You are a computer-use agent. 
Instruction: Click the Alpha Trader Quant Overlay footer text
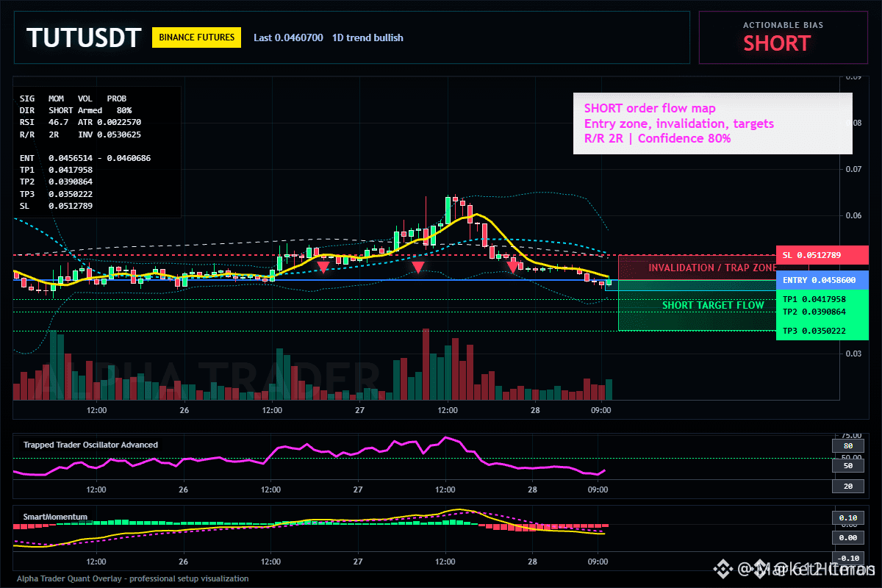(132, 578)
